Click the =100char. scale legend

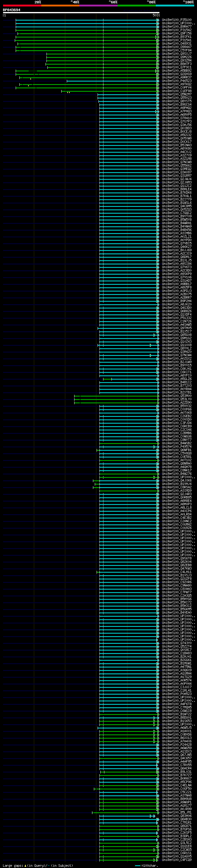(146, 865)
